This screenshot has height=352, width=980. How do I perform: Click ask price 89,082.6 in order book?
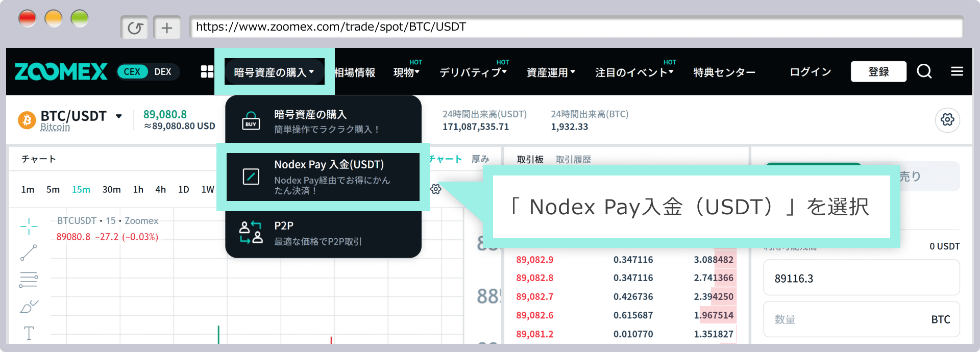pyautogui.click(x=534, y=315)
